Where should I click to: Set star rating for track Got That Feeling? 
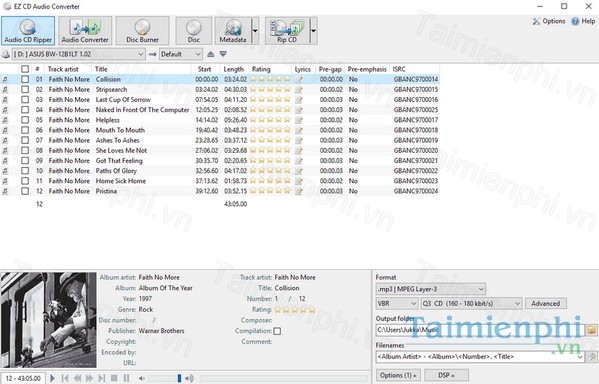pos(270,160)
